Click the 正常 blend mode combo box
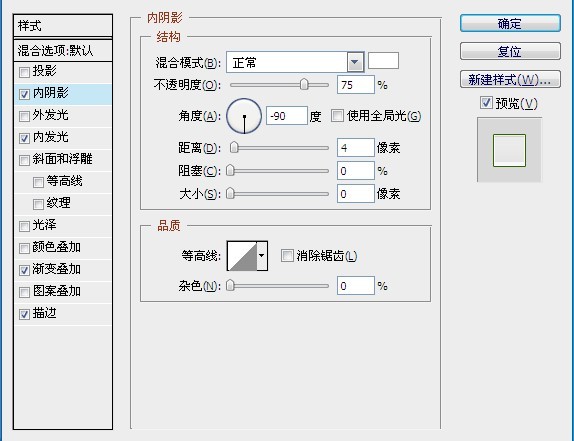Viewport: 574px width, 441px height. (x=295, y=62)
